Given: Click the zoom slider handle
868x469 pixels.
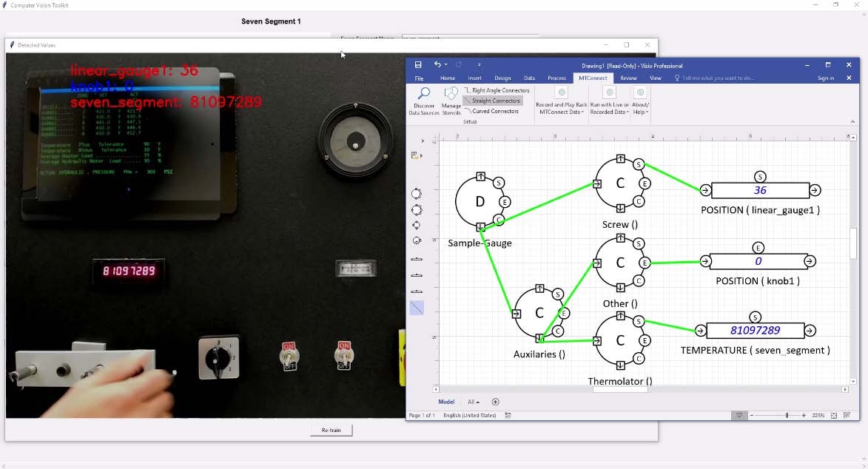Looking at the screenshot, I should (x=787, y=415).
